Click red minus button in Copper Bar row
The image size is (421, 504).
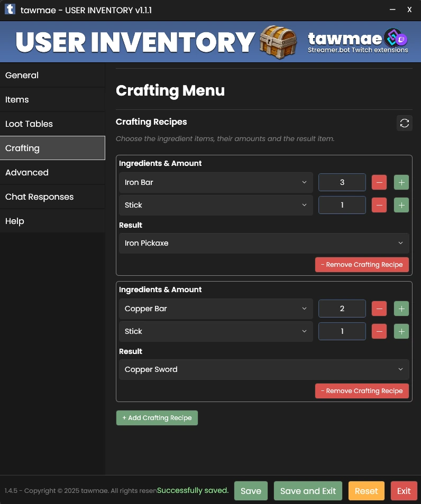point(379,309)
